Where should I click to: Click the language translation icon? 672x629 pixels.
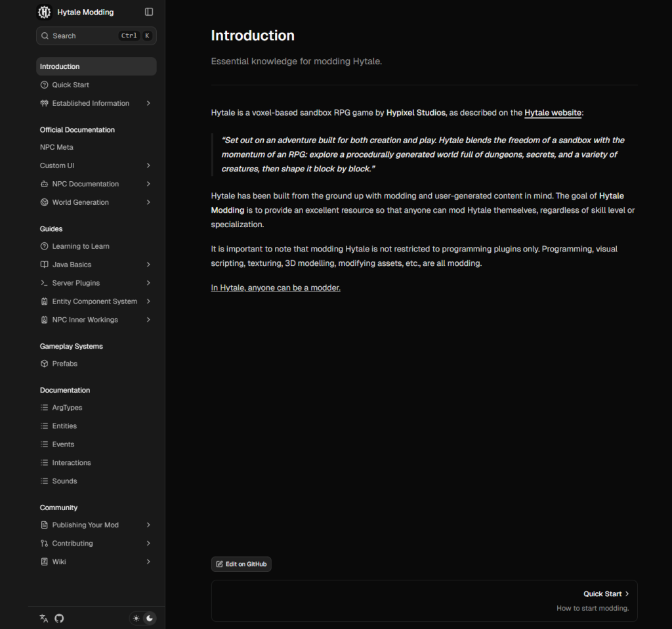44,618
